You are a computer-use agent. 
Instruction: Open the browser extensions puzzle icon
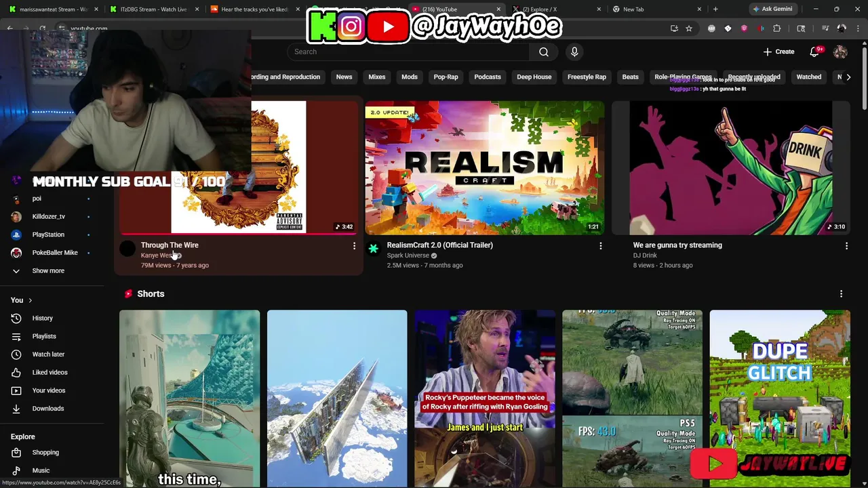(x=777, y=28)
